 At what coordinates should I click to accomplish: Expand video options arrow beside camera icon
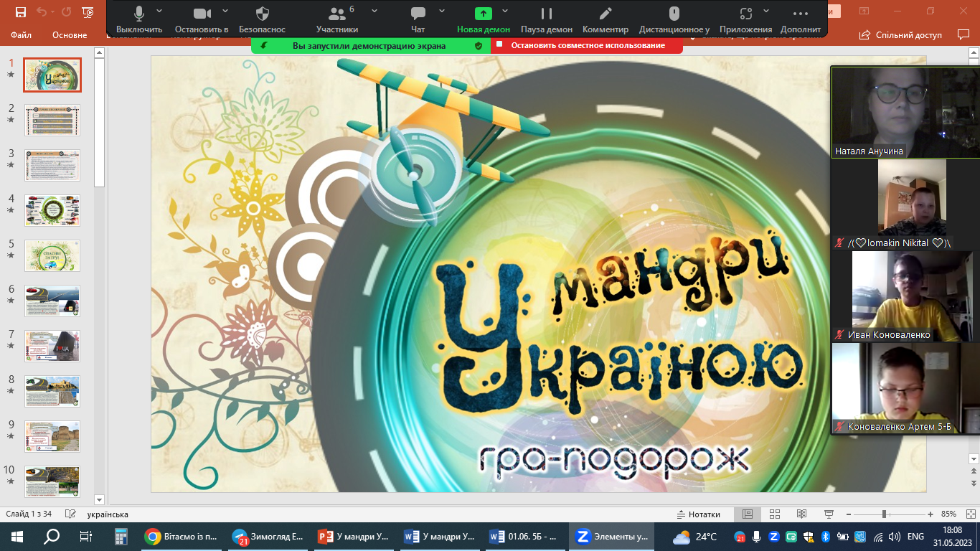click(225, 11)
